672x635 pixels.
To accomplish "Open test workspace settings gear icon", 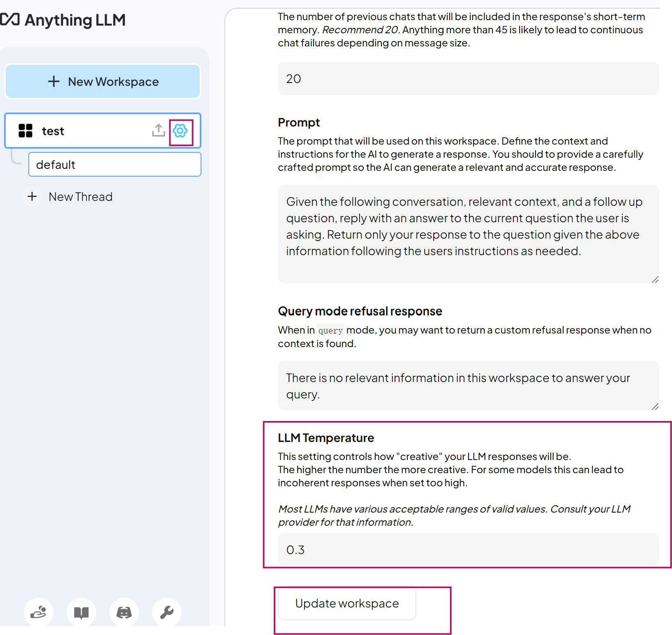I will 180,131.
